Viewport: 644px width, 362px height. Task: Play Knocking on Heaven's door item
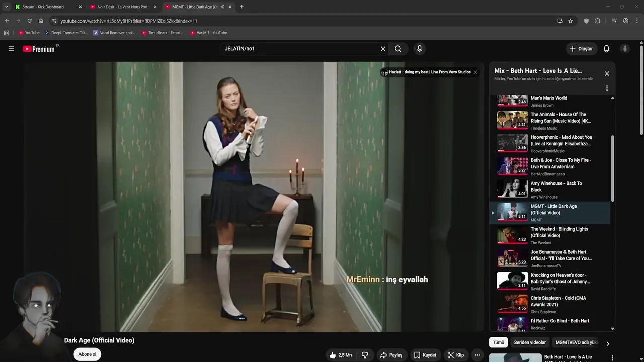click(549, 282)
